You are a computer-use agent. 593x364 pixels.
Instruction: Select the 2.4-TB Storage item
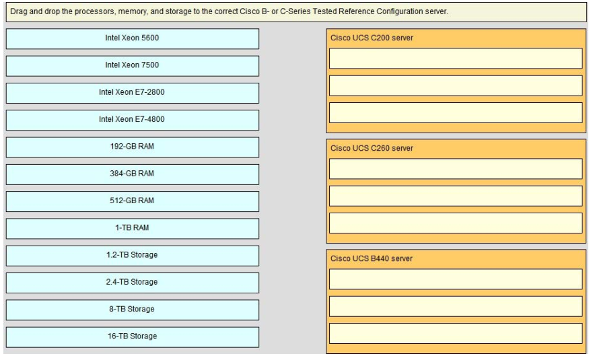133,283
